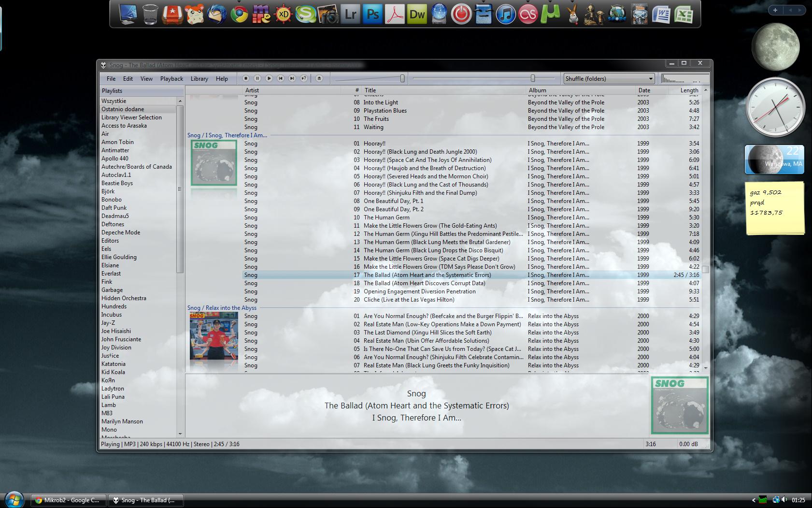The height and width of the screenshot is (508, 812).
Task: Click the I Snog album cover in playlist
Action: click(214, 163)
